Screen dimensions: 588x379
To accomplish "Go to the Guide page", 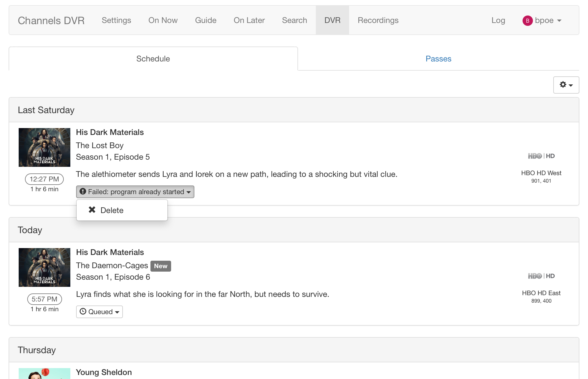I will coord(206,20).
